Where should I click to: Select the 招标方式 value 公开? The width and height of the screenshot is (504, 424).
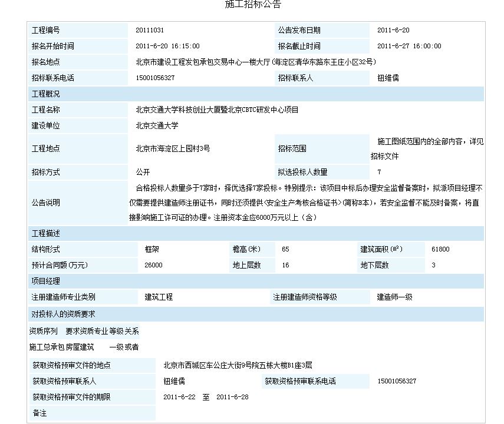click(143, 173)
